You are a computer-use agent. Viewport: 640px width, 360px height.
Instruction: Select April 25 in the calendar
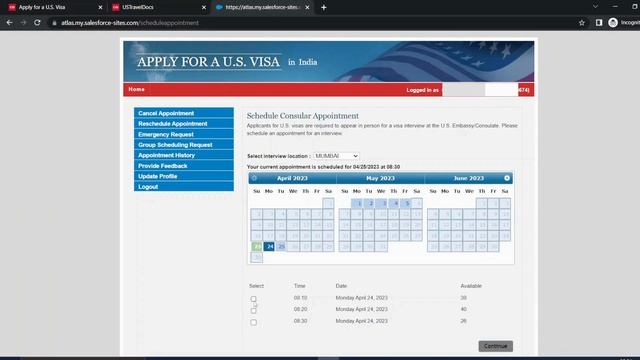281,247
